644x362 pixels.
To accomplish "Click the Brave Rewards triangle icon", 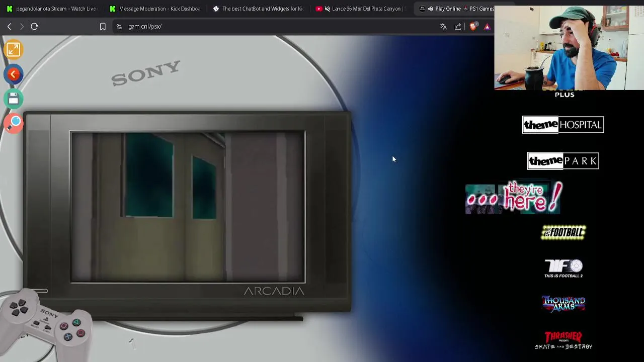I will [x=487, y=26].
